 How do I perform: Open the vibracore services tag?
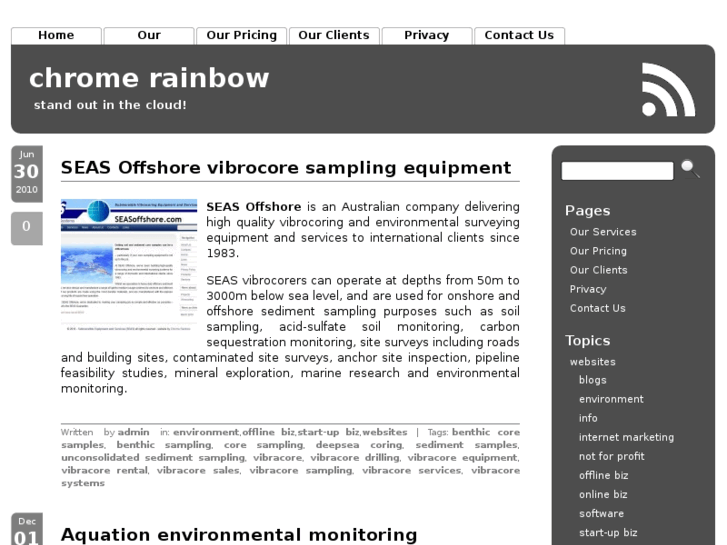point(412,470)
